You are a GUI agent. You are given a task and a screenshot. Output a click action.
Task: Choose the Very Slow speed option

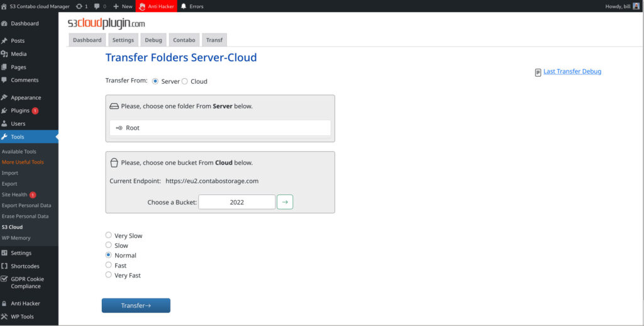tap(108, 235)
